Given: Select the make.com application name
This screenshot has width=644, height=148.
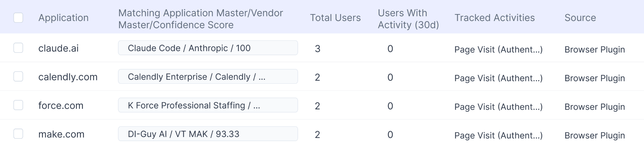Looking at the screenshot, I should click(x=61, y=134).
